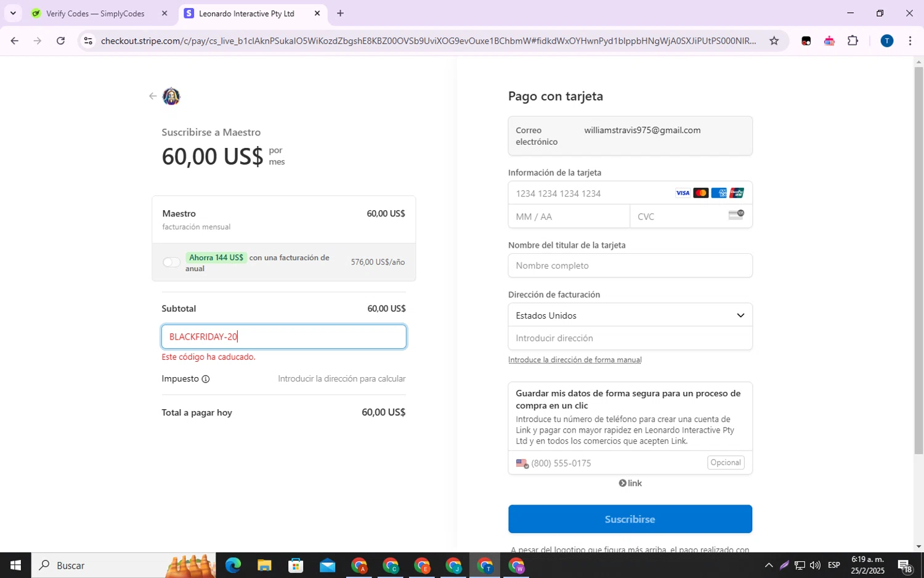Click the browser forward arrow
The width and height of the screenshot is (924, 578).
coord(38,41)
